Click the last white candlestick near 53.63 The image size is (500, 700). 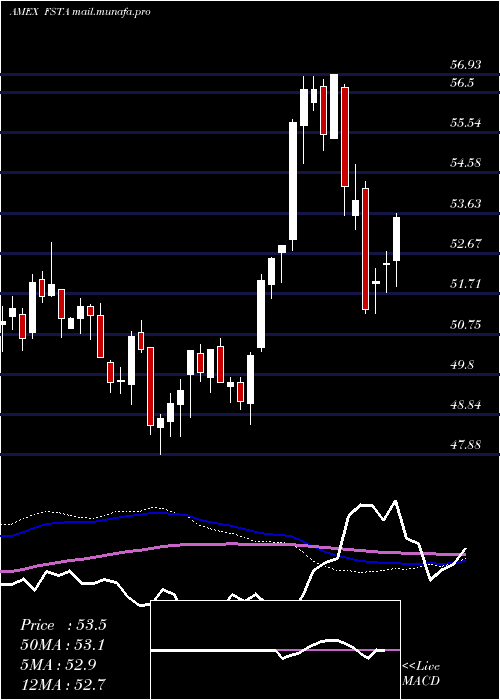(396, 238)
